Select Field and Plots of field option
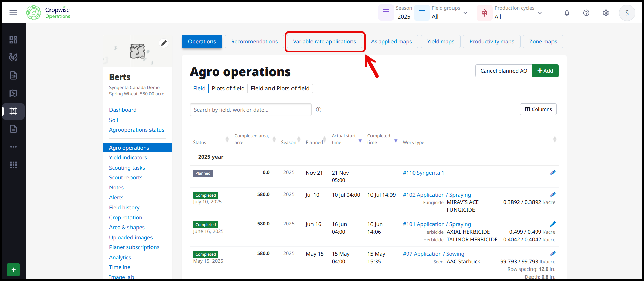The width and height of the screenshot is (644, 281). click(280, 88)
